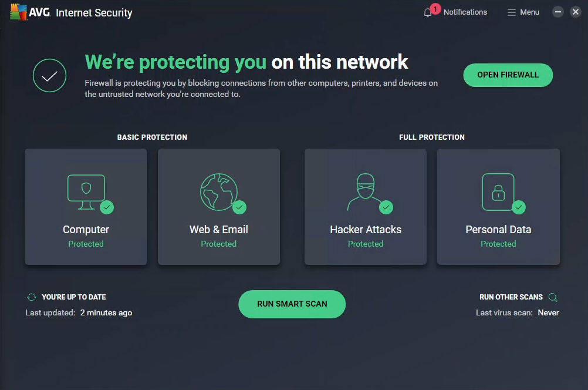Open the hamburger Menu
Viewport: 588px width, 390px height.
coord(522,12)
